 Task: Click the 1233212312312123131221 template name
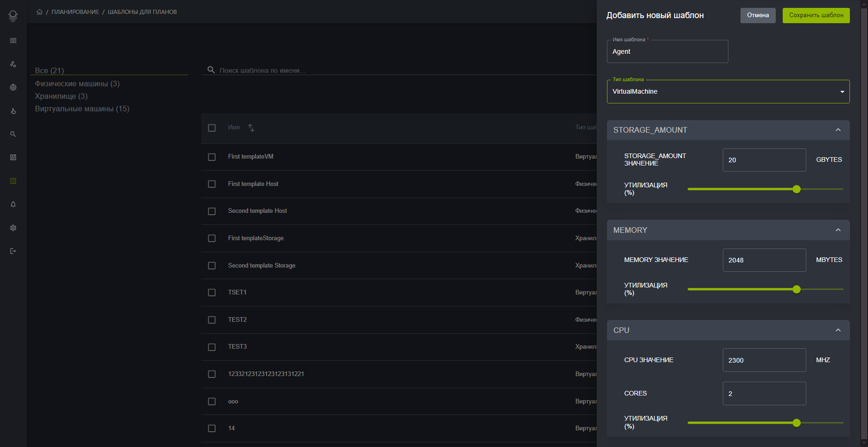(x=266, y=374)
